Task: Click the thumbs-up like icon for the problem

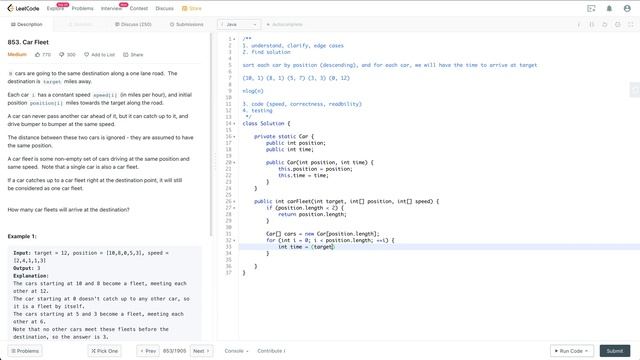Action: click(x=38, y=54)
